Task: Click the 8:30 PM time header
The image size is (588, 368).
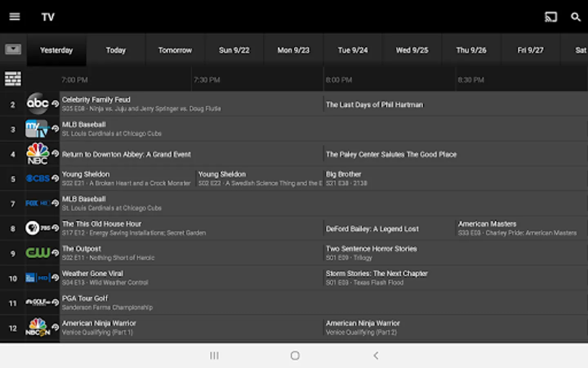Action: coord(471,80)
